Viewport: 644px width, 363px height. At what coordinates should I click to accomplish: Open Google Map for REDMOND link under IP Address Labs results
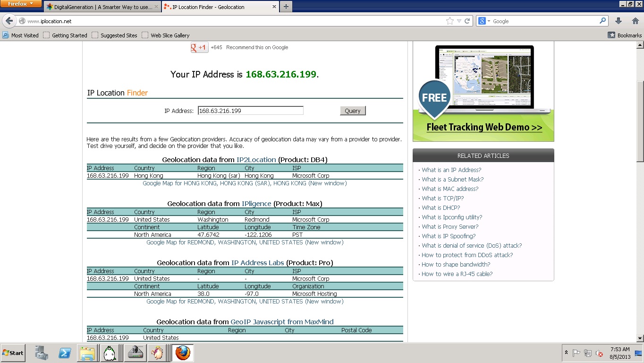(x=245, y=302)
